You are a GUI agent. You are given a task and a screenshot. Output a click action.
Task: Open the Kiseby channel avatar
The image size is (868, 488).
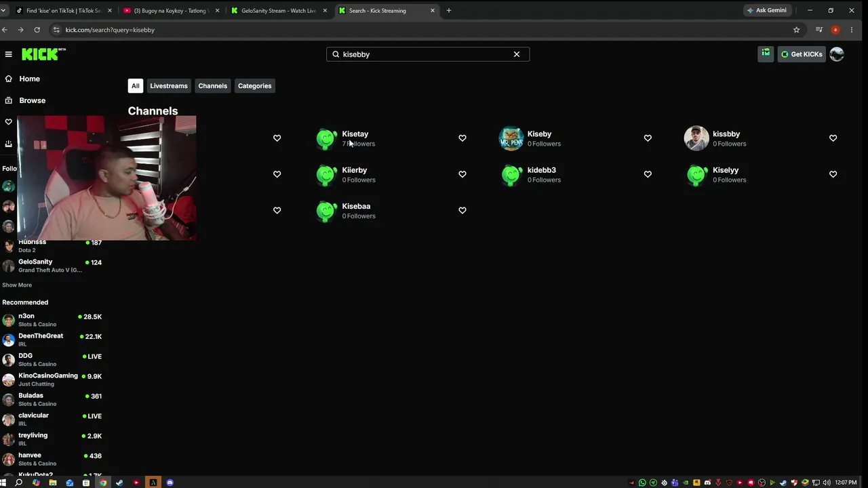[511, 138]
